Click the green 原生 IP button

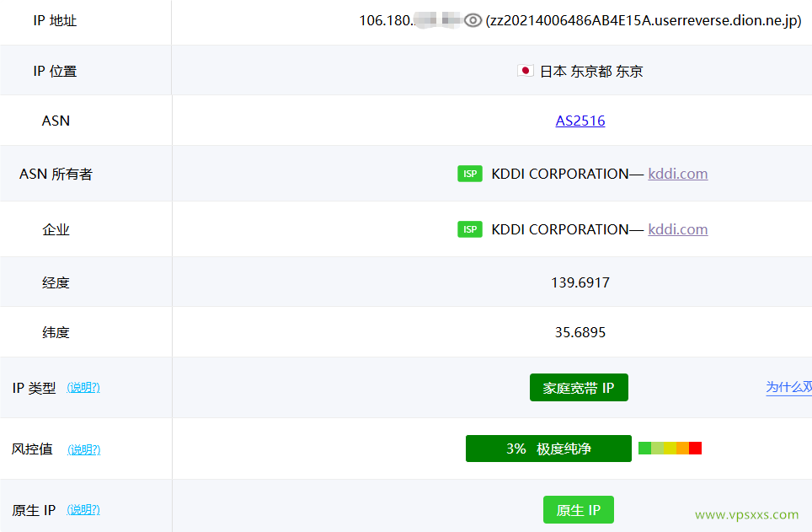(x=579, y=509)
